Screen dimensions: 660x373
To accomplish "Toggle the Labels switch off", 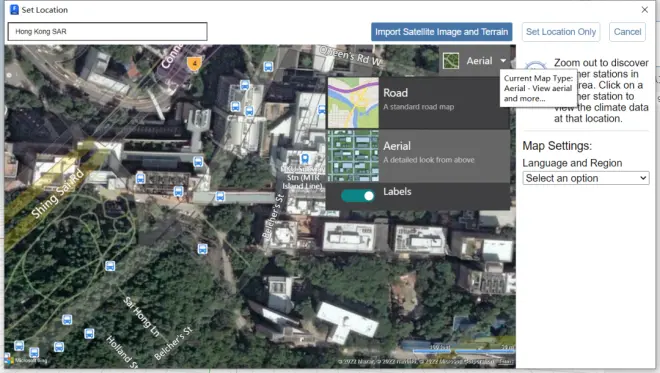I will pyautogui.click(x=358, y=196).
